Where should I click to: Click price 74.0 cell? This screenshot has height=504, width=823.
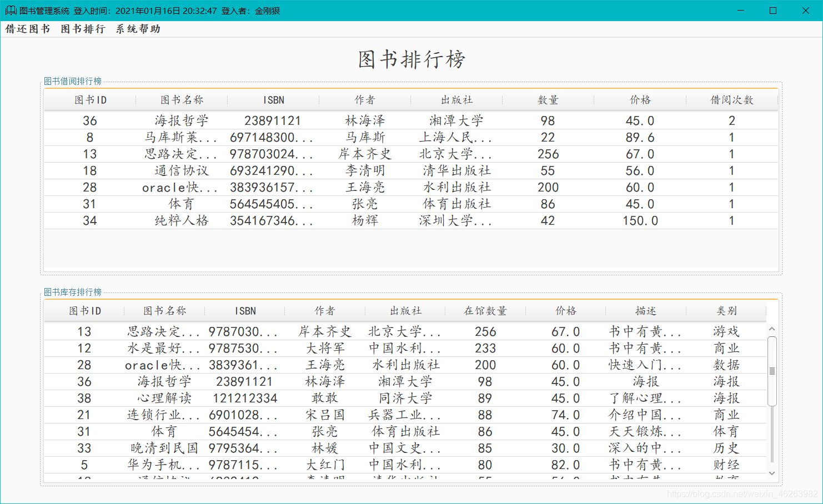tap(565, 415)
